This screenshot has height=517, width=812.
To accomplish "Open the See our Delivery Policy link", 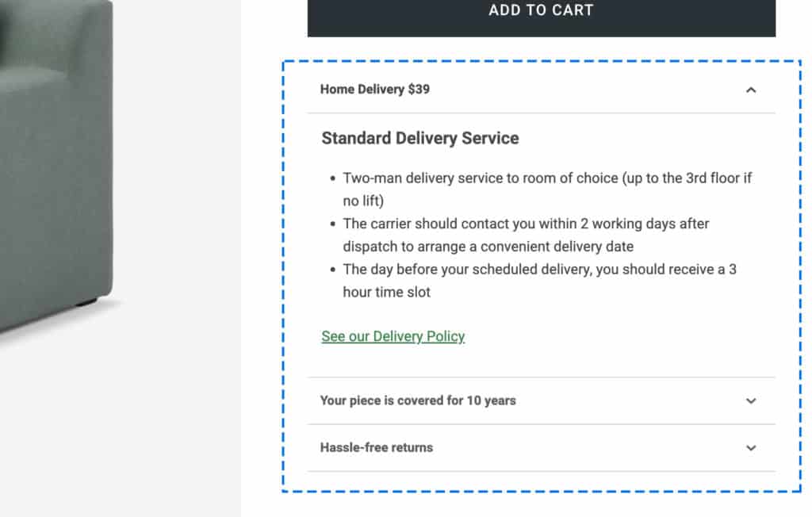I will (x=393, y=337).
